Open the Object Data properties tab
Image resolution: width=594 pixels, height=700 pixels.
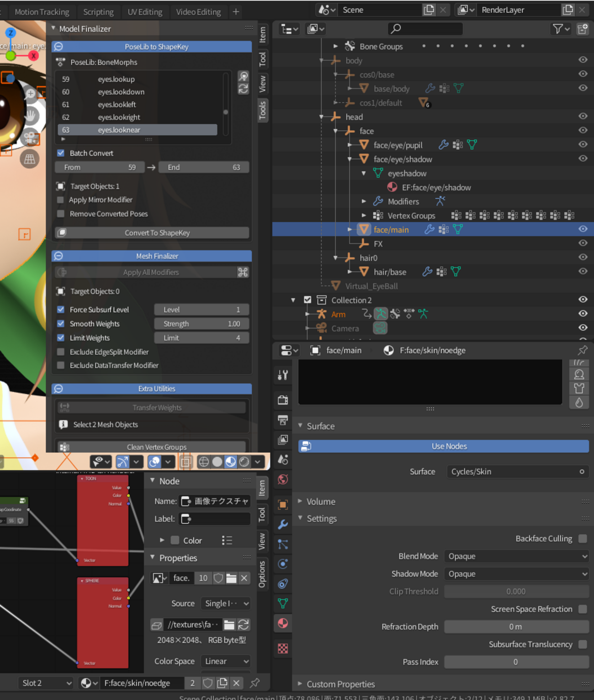point(283,603)
